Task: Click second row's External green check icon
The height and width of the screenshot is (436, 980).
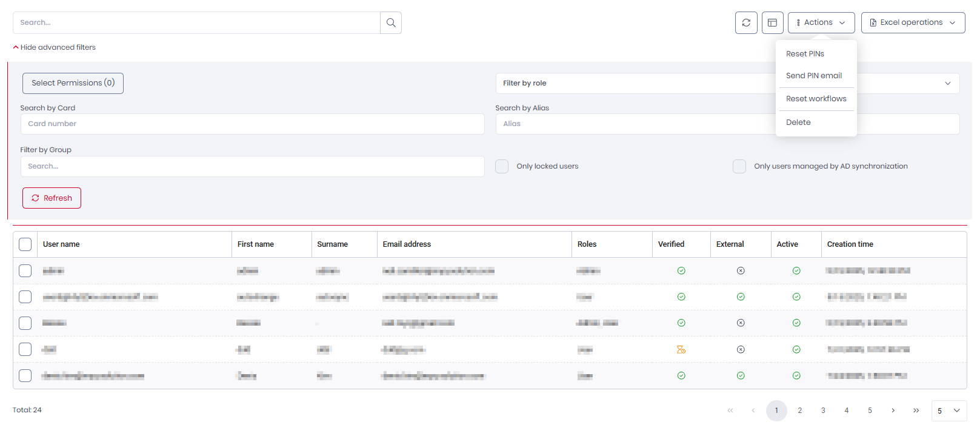Action: pos(741,297)
